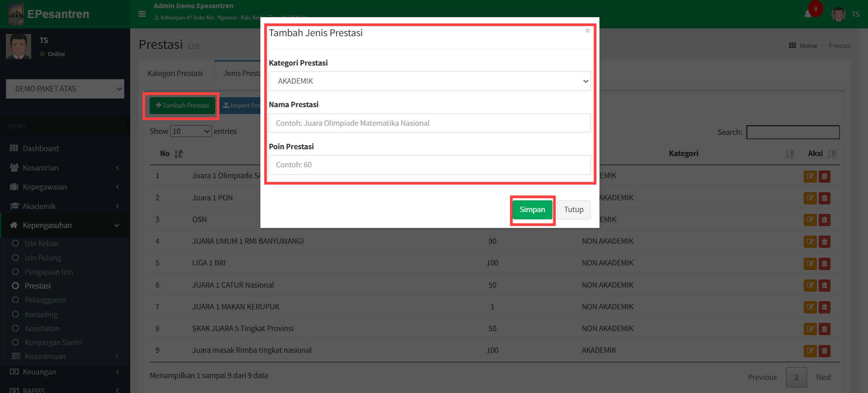Select the Pelanggaran sidebar option
The height and width of the screenshot is (393, 868).
[45, 300]
